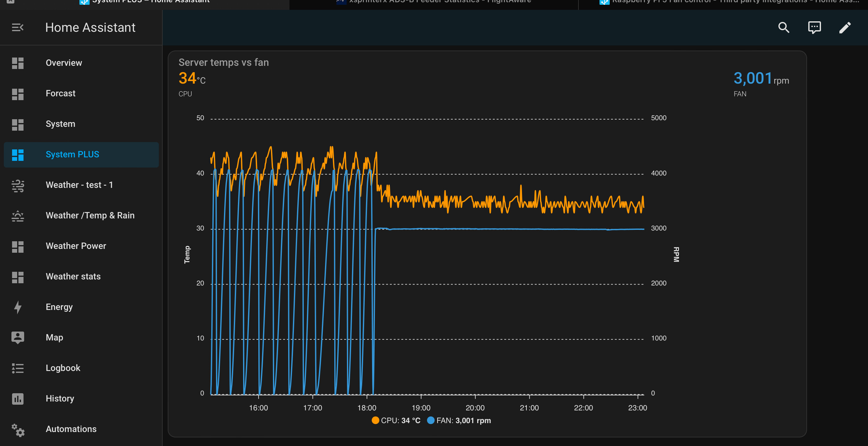The width and height of the screenshot is (868, 446).
Task: Collapse the sidebar with the menu icon
Action: [17, 27]
